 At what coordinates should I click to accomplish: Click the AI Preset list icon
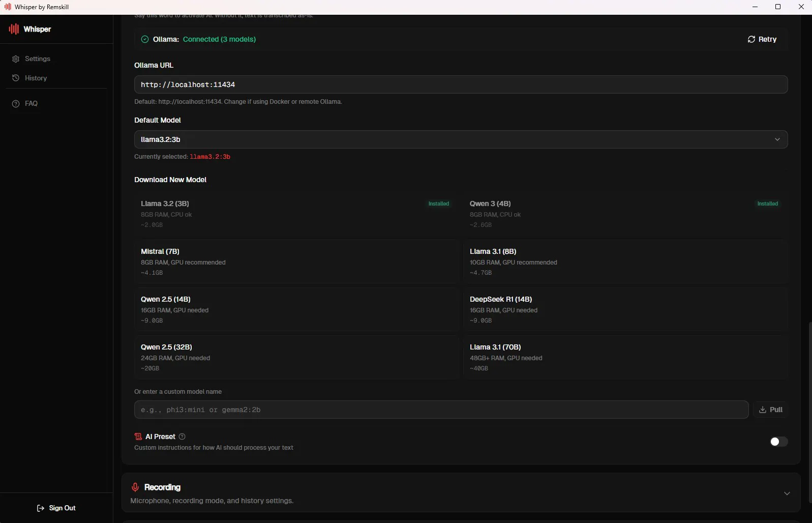(138, 437)
